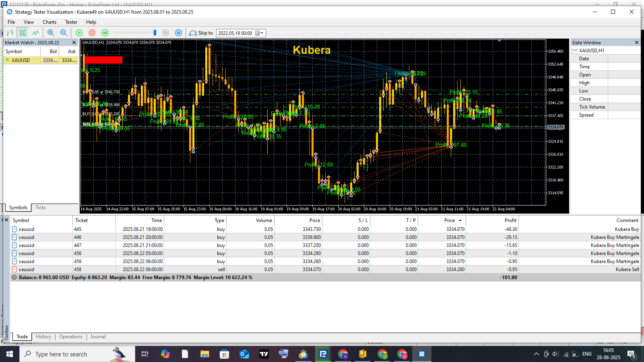Click the volume icon in system tray
The width and height of the screenshot is (644, 362).
(555, 354)
